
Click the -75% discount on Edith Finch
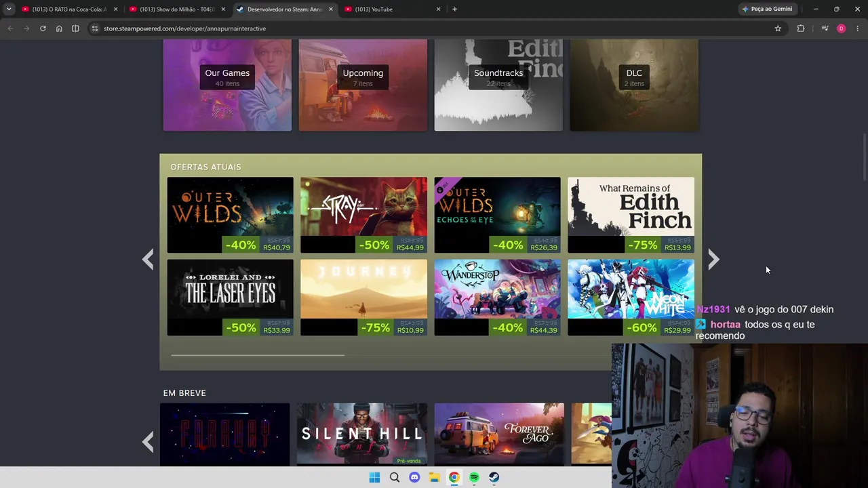(x=642, y=245)
